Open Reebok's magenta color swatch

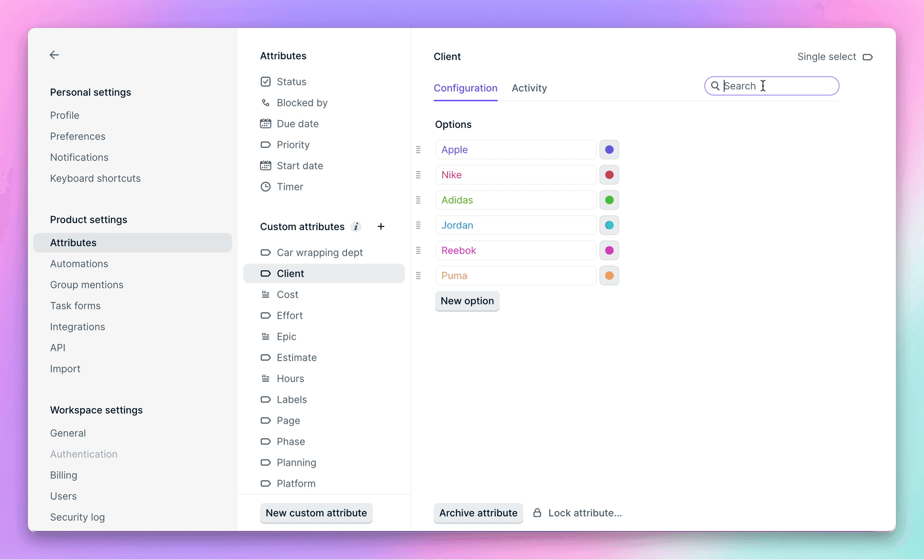(x=609, y=251)
